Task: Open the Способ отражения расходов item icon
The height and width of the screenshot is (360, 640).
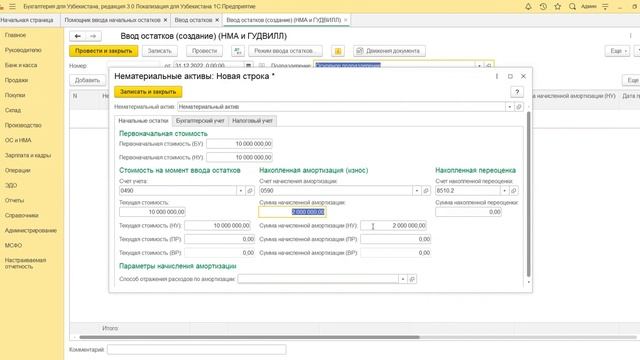Action: coord(412,279)
